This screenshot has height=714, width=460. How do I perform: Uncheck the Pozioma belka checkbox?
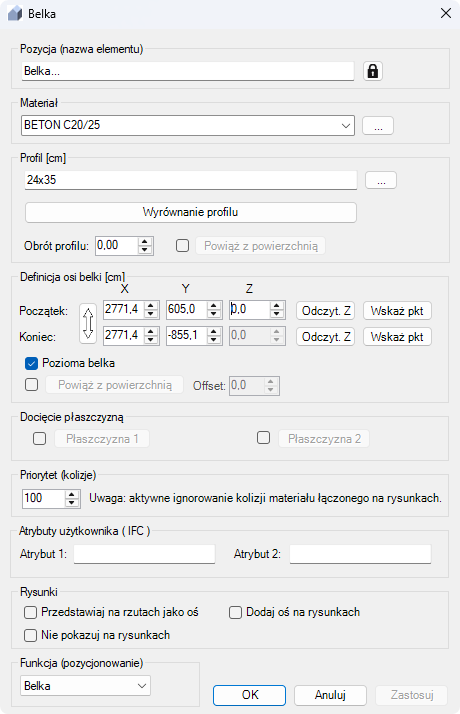tap(31, 363)
